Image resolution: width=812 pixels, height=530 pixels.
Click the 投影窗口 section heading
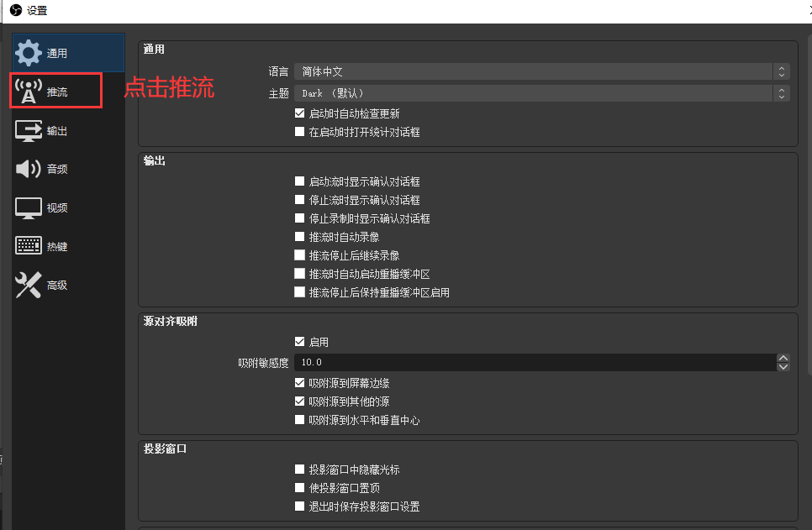[x=165, y=449]
